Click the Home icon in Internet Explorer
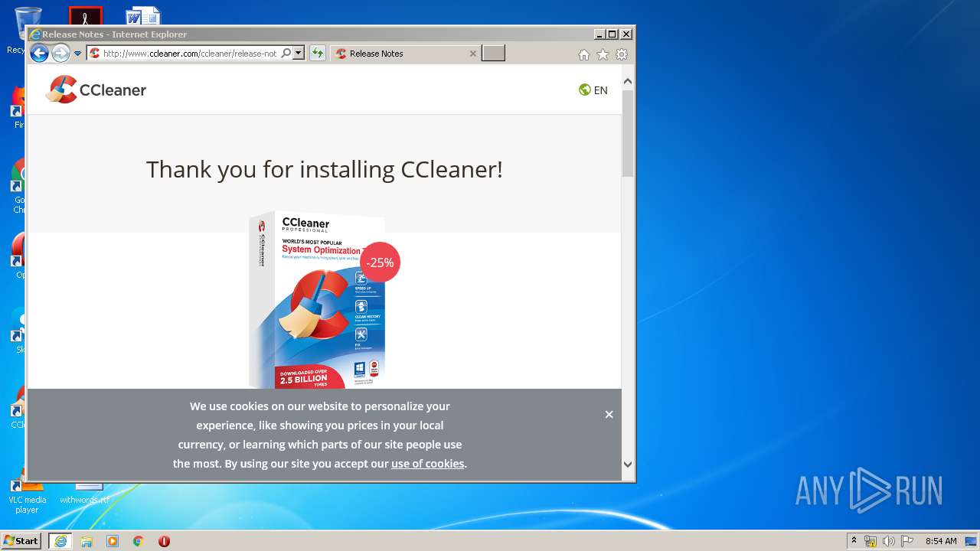This screenshot has height=551, width=980. 584,54
